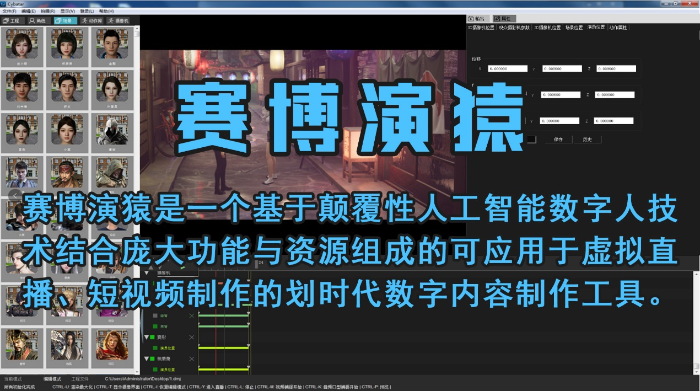Open the 工程 project tab icon
The width and height of the screenshot is (700, 391).
pyautogui.click(x=12, y=21)
